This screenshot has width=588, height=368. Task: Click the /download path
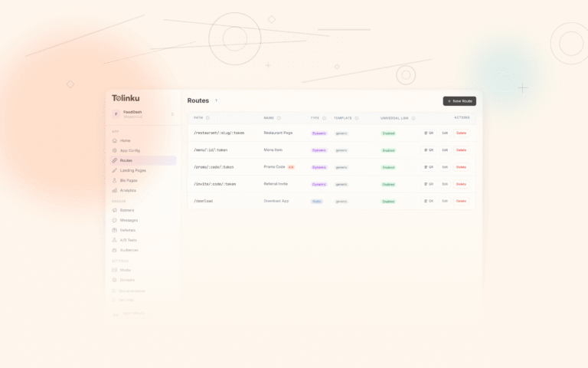pos(203,202)
